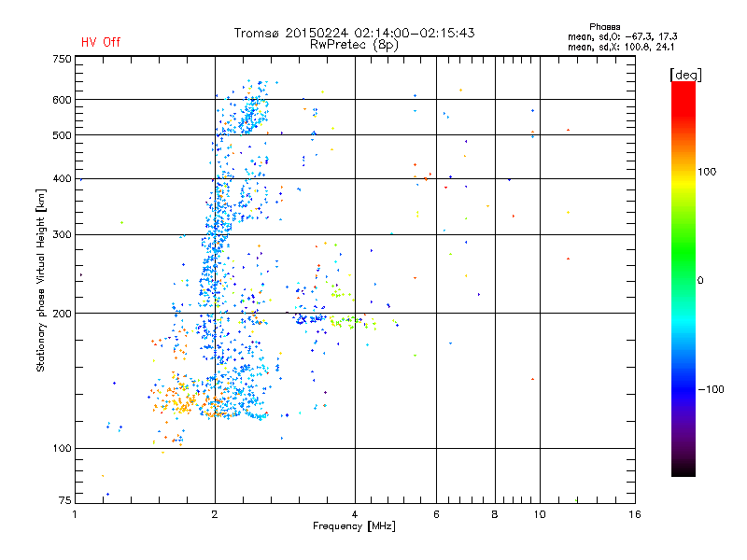
Task: Click the 'RwPretec (8p)' subtitle
Action: click(x=354, y=45)
